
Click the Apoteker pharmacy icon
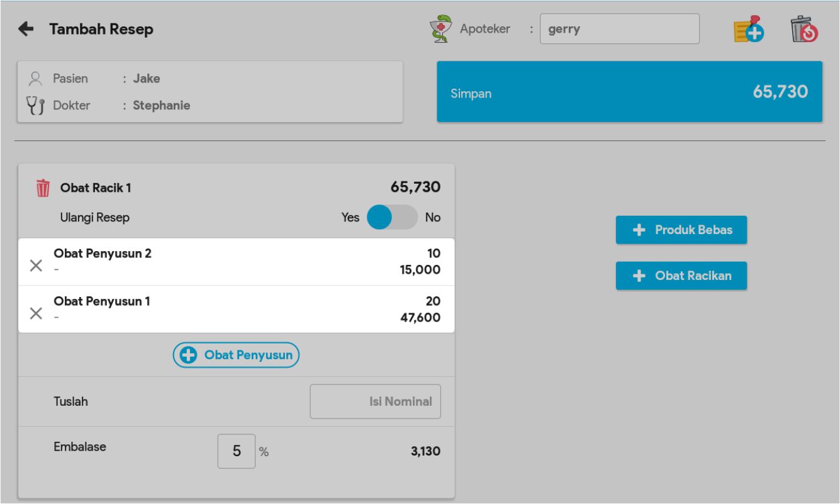[x=443, y=30]
